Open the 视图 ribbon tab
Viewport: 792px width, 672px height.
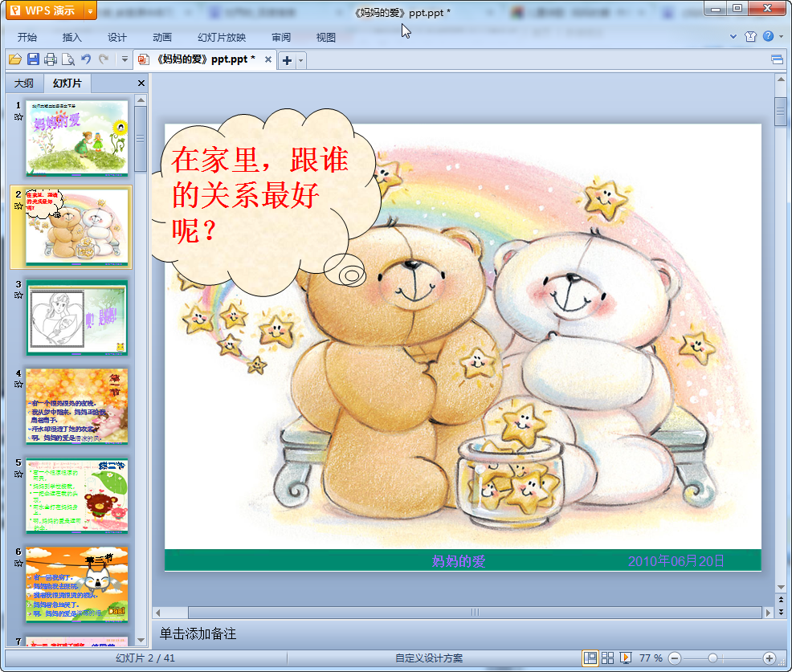(326, 38)
